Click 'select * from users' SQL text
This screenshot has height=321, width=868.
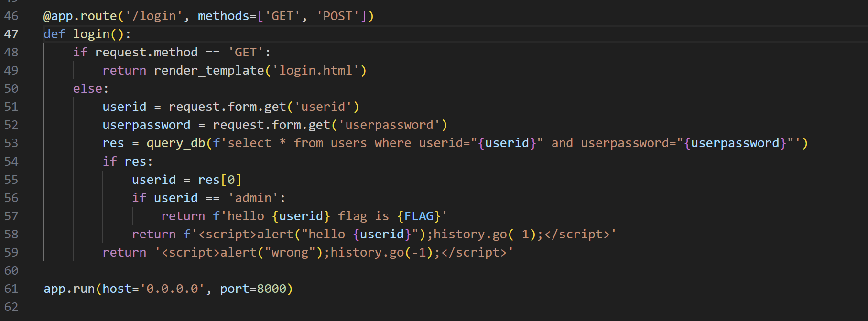click(x=297, y=143)
